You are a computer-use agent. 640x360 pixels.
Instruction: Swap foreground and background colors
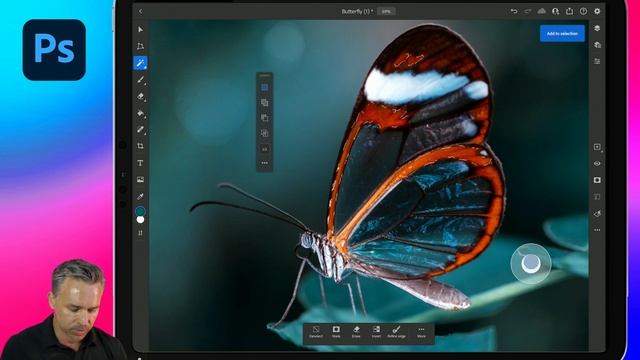tap(140, 233)
